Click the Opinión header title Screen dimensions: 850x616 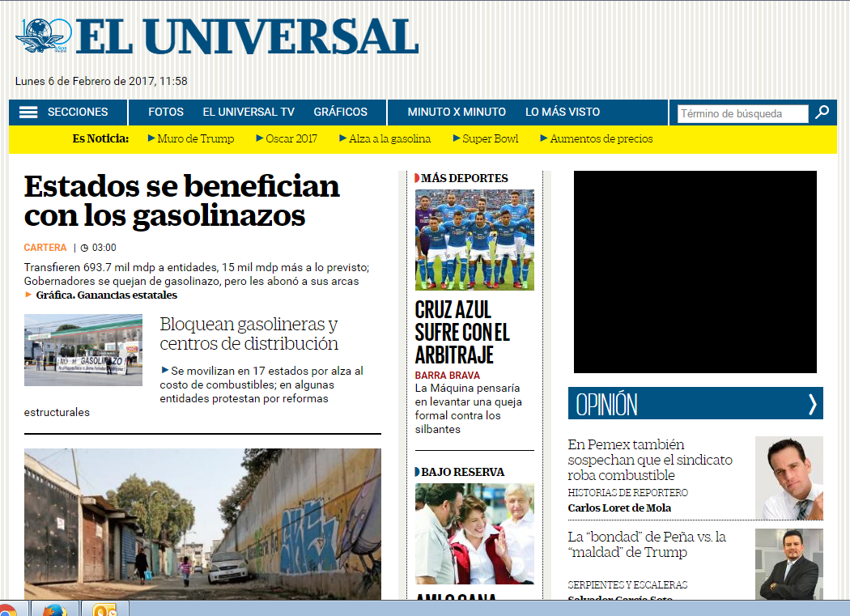coord(606,405)
